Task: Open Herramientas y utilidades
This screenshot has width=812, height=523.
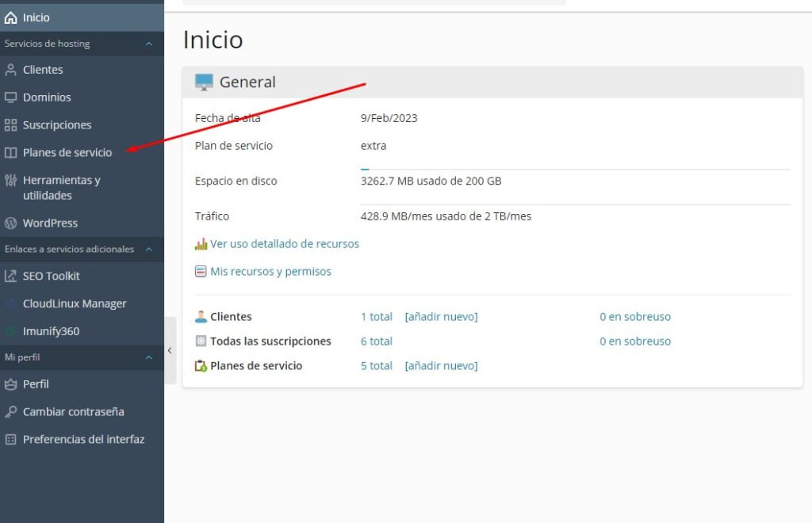Action: (x=82, y=188)
